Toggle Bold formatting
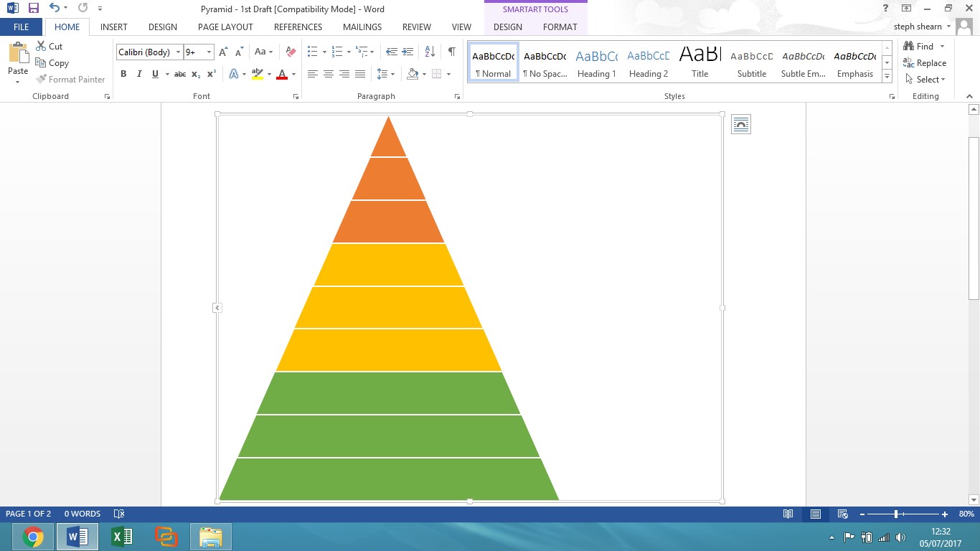 (123, 74)
